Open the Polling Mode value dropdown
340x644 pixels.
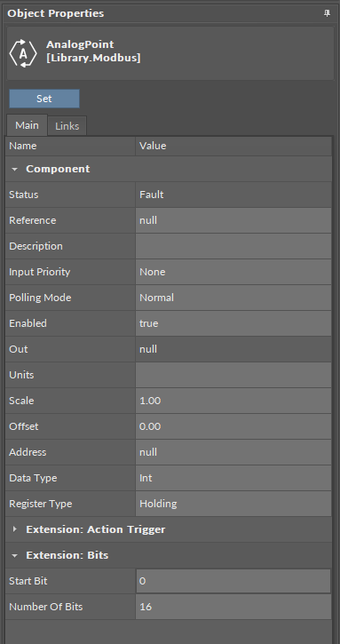(233, 298)
